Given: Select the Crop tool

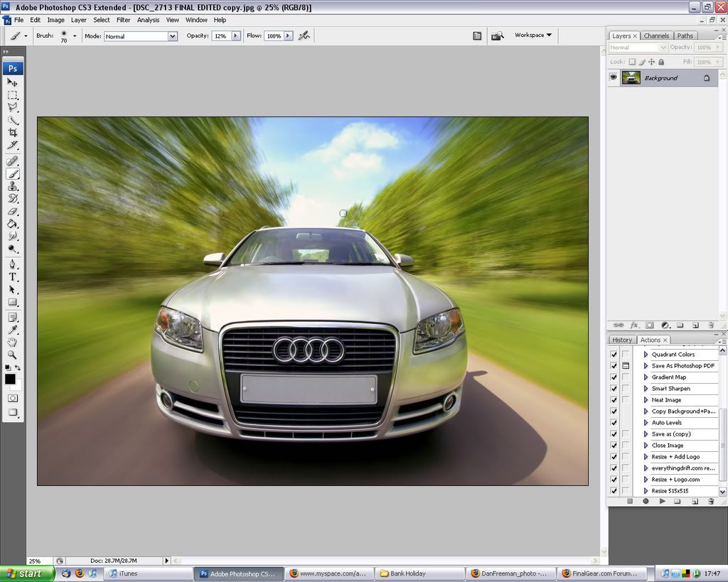Looking at the screenshot, I should click(x=13, y=133).
